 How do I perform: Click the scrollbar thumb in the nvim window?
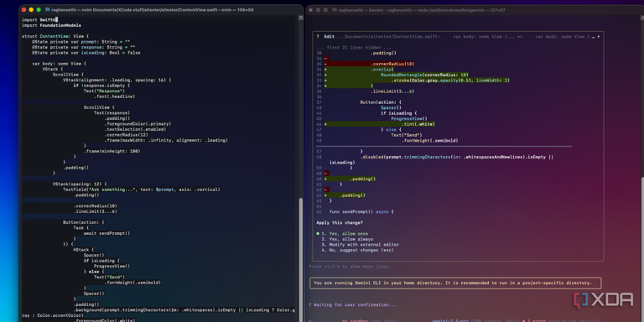[x=301, y=259]
